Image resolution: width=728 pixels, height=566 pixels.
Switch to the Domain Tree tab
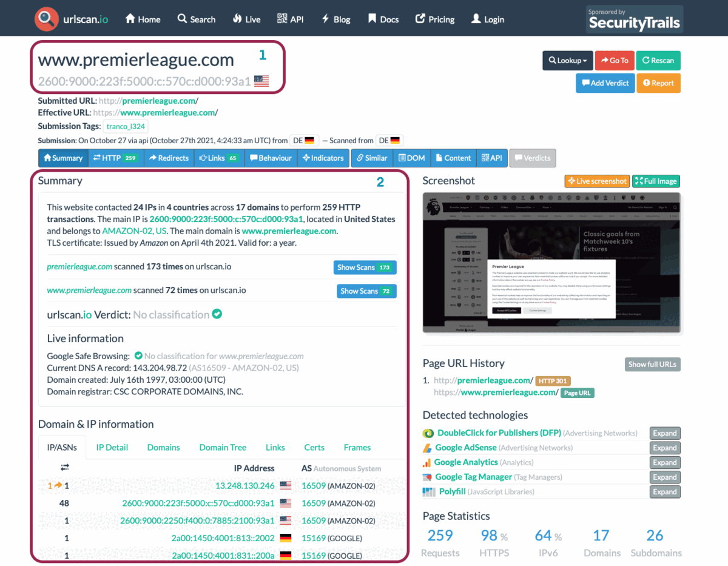click(223, 448)
